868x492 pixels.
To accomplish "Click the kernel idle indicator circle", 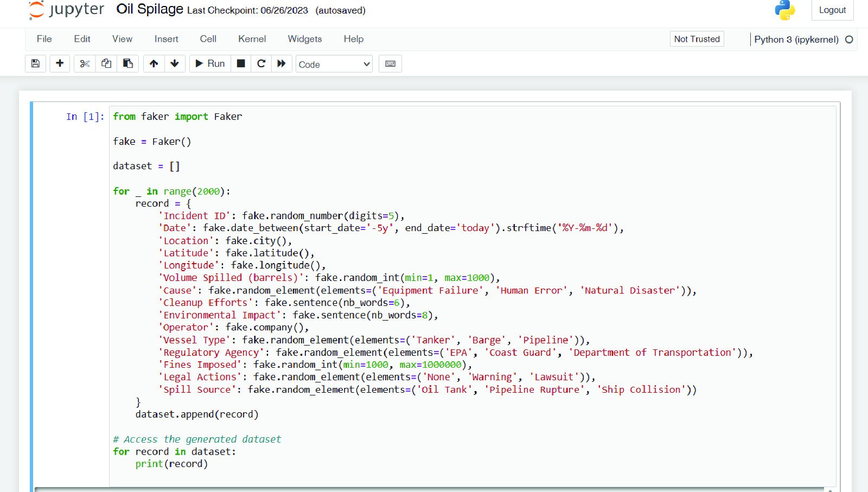I will click(850, 40).
